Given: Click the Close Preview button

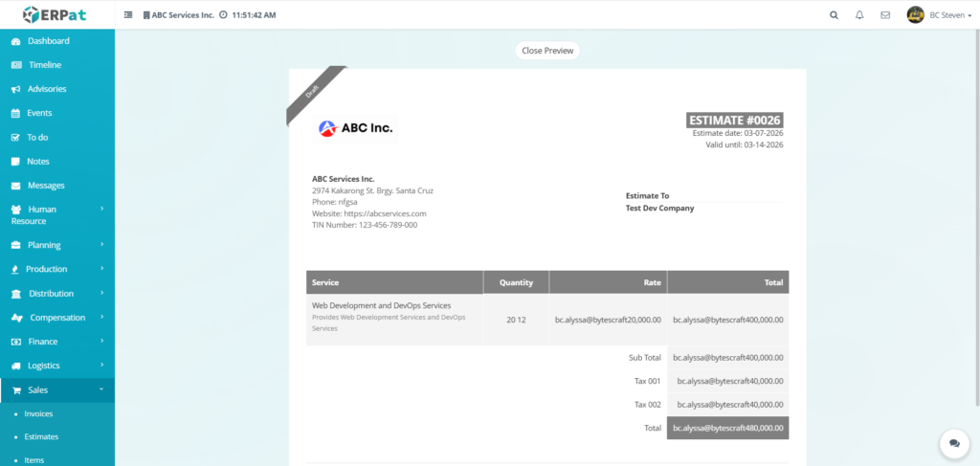Looking at the screenshot, I should click(547, 51).
